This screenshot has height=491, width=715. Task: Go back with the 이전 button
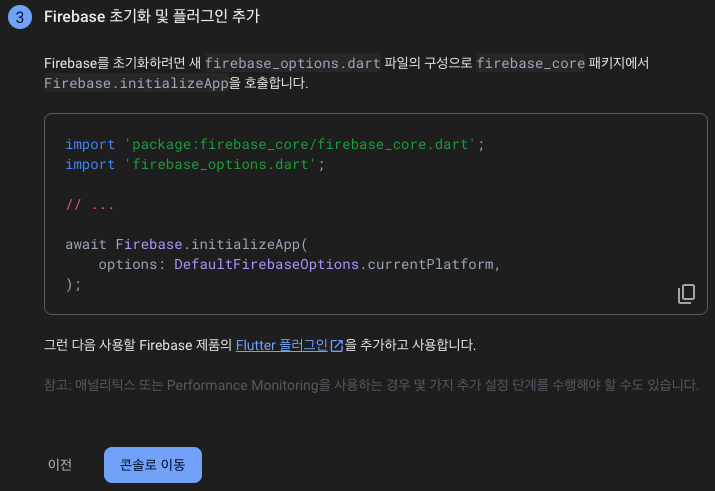click(60, 465)
